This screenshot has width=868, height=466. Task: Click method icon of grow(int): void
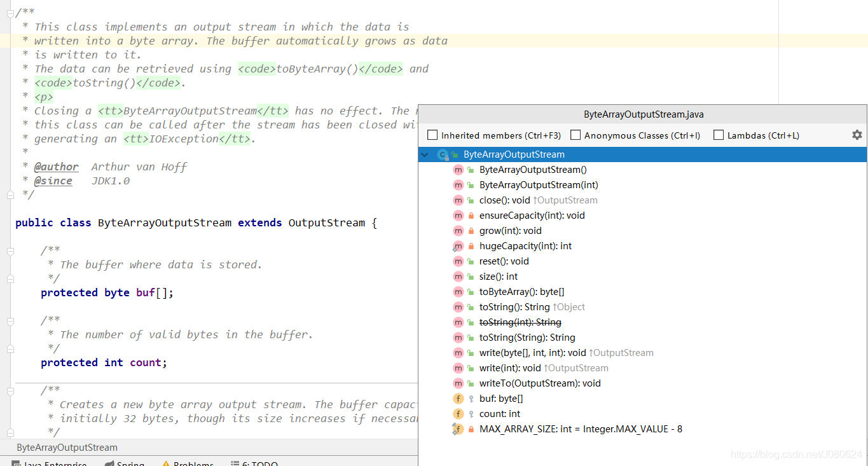458,231
